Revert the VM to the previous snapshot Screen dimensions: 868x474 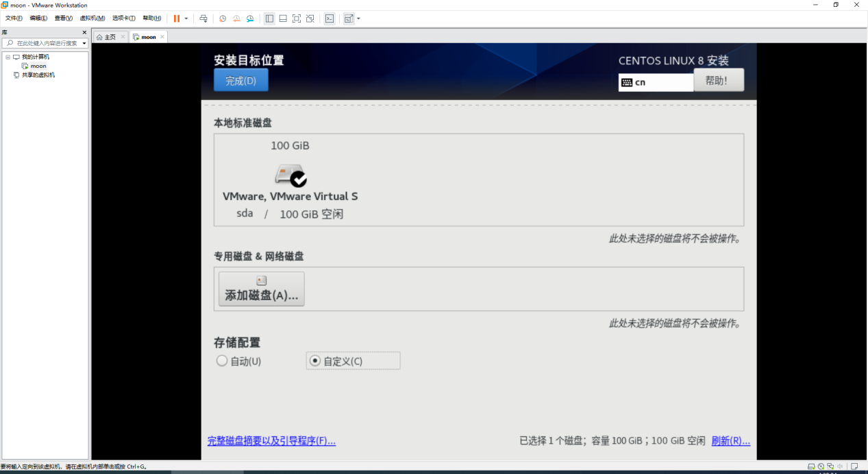[236, 18]
